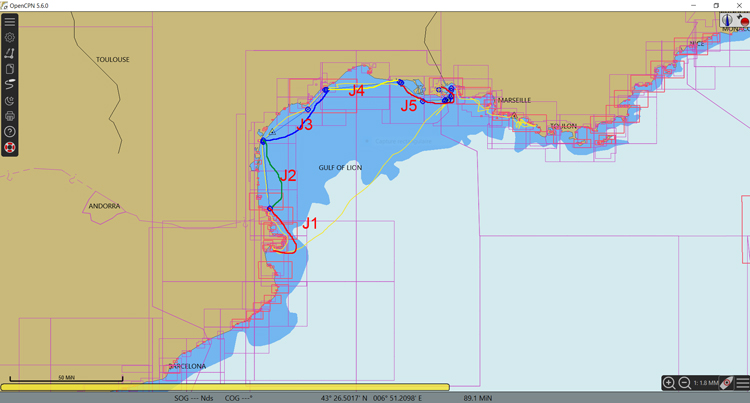This screenshot has width=750, height=403.
Task: Select the J4 route label
Action: tap(356, 90)
